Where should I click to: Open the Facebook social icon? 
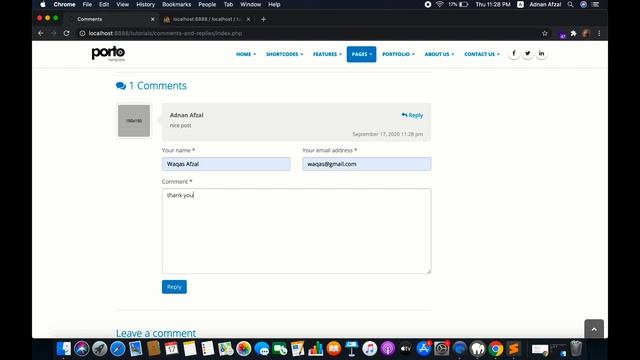[x=513, y=53]
